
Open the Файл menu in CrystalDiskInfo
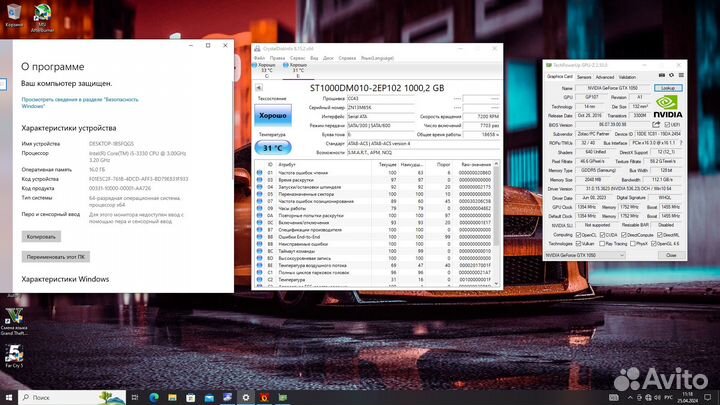[259, 58]
